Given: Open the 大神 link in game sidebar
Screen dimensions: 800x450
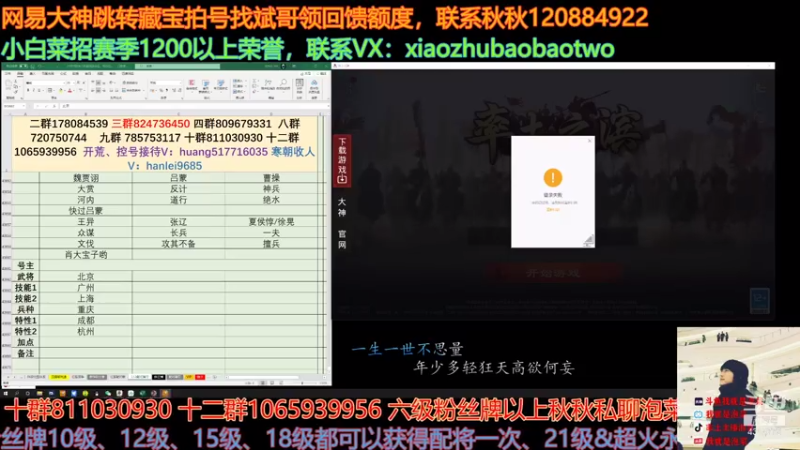Looking at the screenshot, I should tap(342, 207).
